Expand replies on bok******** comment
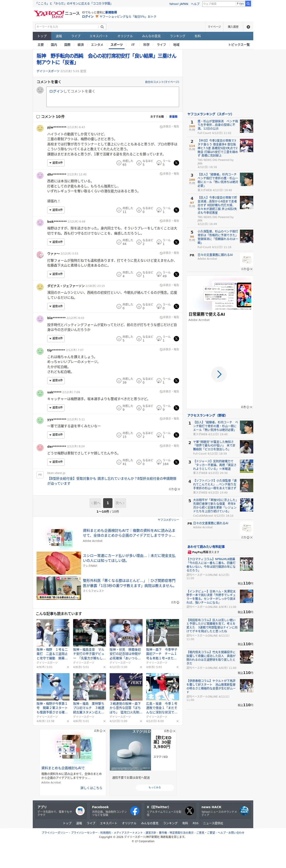The image size is (286, 868). [56, 242]
